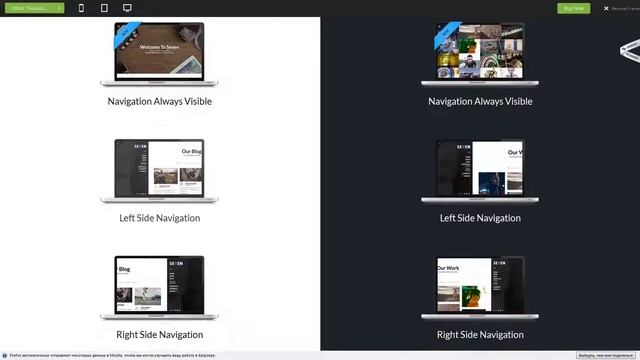Click Firefox info icon in notification bar
Screen dimensions: 640x360
4,356
